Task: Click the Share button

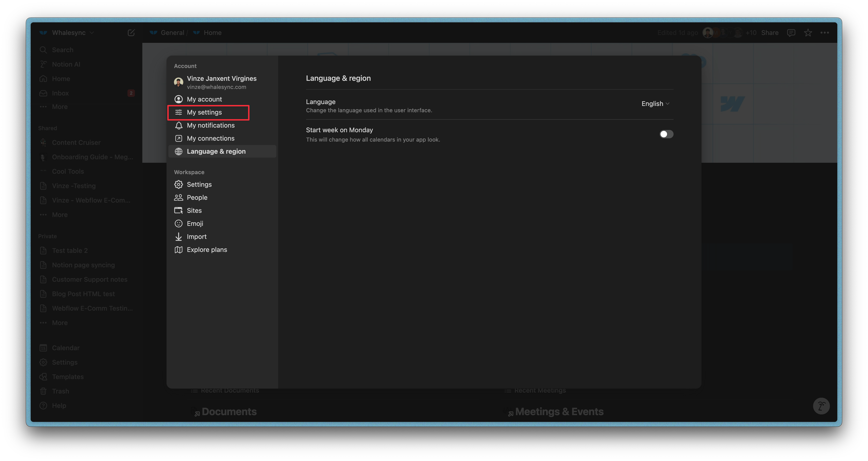Action: [770, 33]
